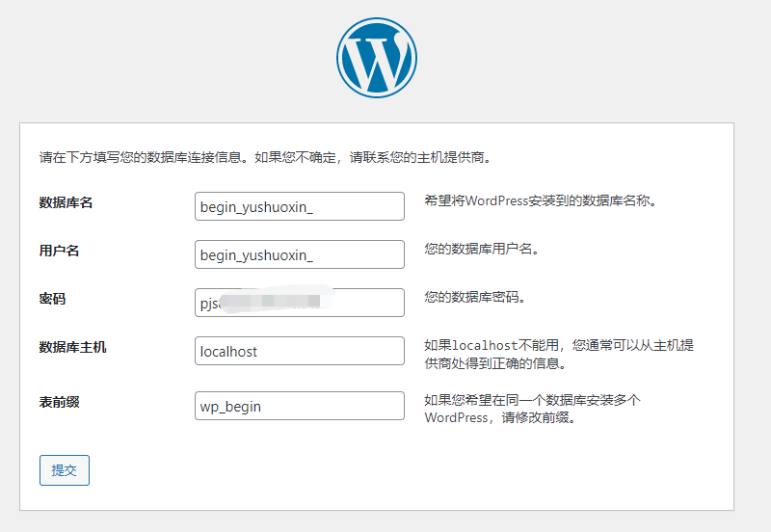Click the WordPress logo
This screenshot has width=771, height=532.
(377, 57)
